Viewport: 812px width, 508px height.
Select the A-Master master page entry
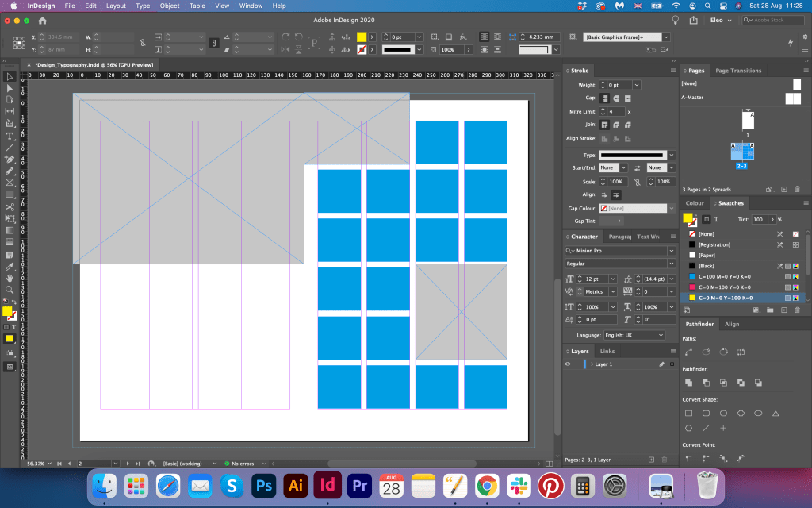(x=692, y=98)
